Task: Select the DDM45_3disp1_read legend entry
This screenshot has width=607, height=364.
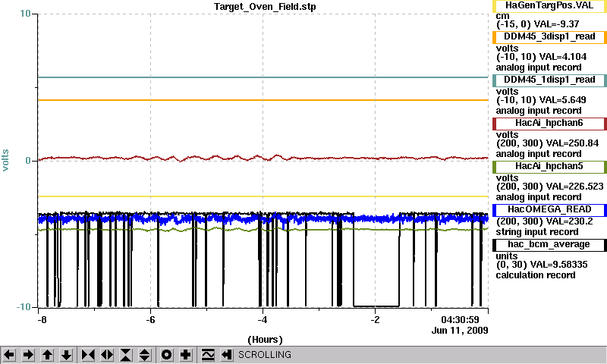Action: point(549,36)
